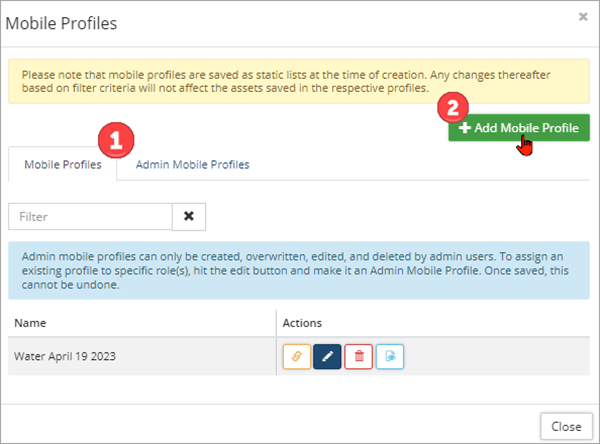Click the yellow static lists notice
Image resolution: width=600 pixels, height=444 pixels.
click(299, 81)
